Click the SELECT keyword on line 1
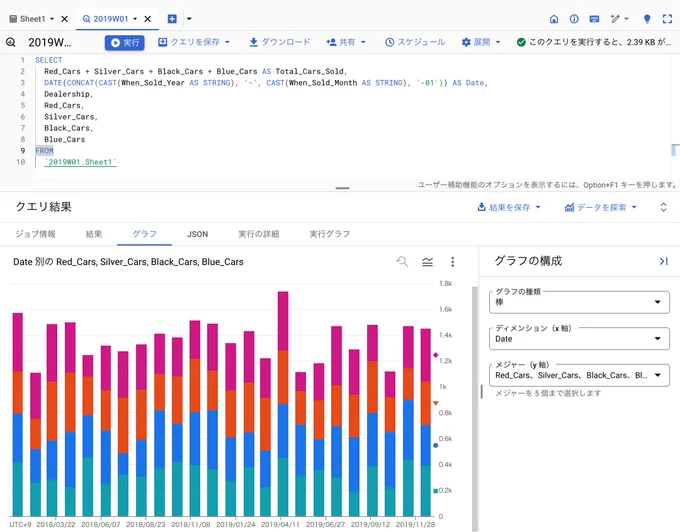Viewport: 680px width, 532px height. [x=49, y=60]
